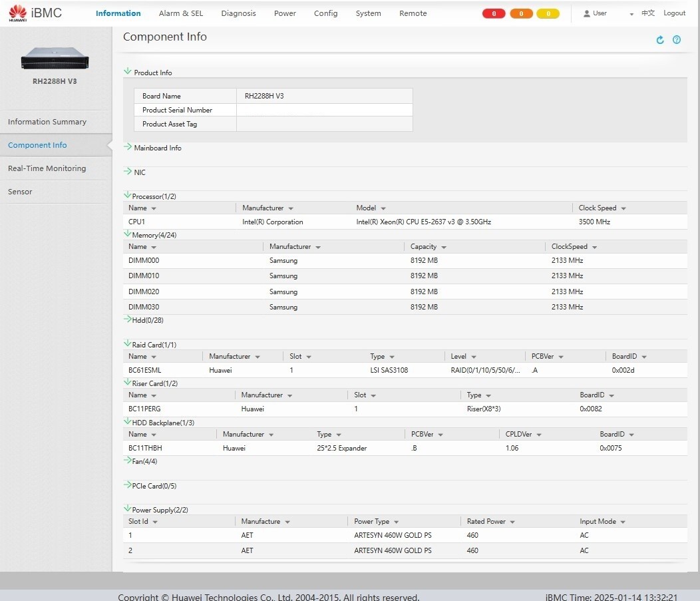This screenshot has width=700, height=601.
Task: Expand the PCIe Card(0/5) section
Action: tap(127, 485)
